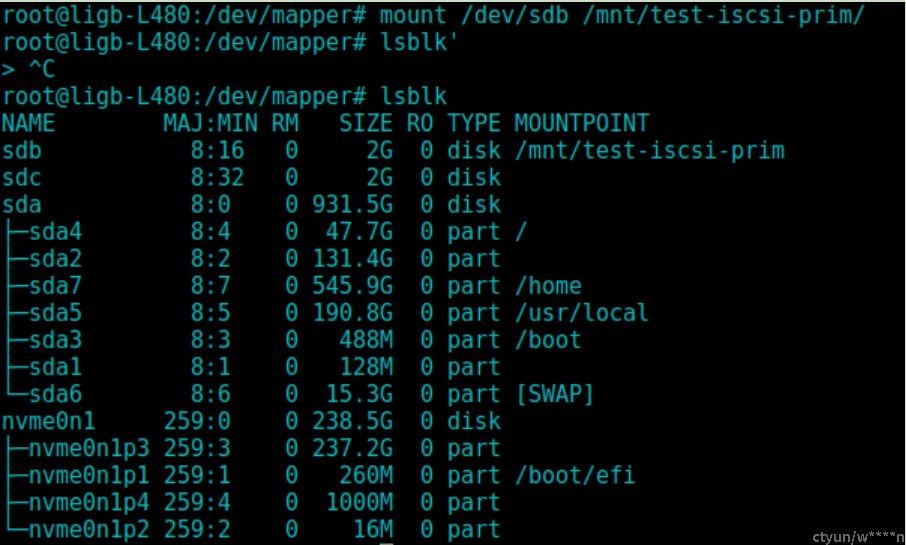
Task: Click the sdb device name in lsblk output
Action: 22,151
